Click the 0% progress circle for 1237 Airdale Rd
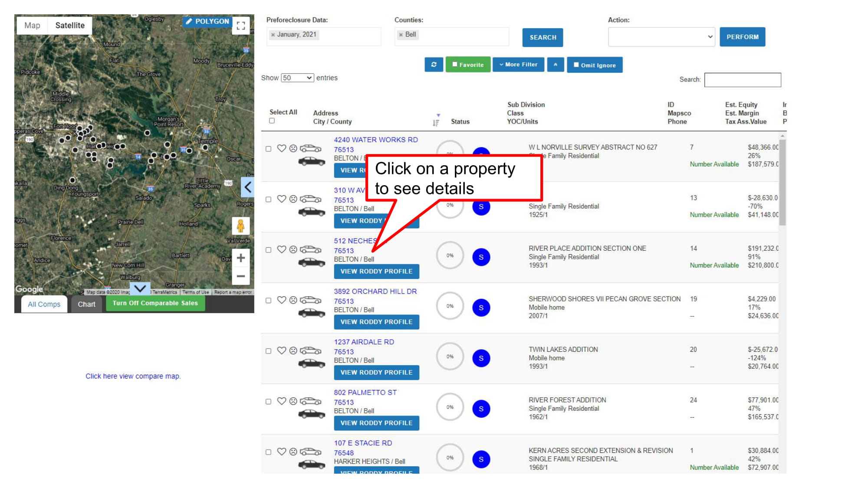The image size is (868, 488). (x=450, y=357)
